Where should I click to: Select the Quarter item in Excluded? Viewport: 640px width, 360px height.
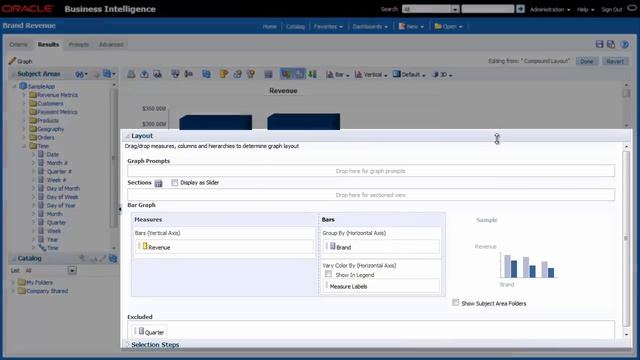149,332
